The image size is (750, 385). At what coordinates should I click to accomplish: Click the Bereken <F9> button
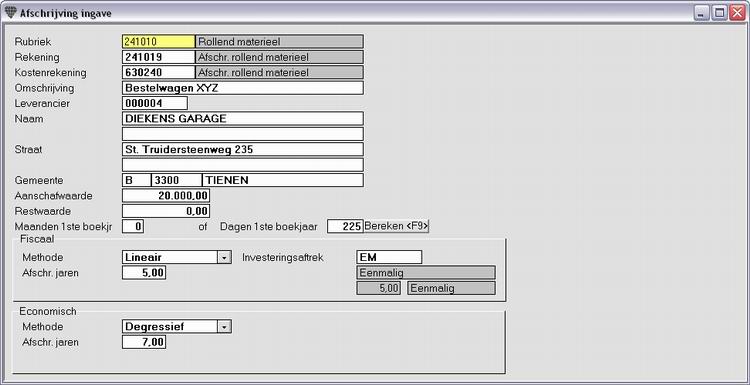[397, 226]
